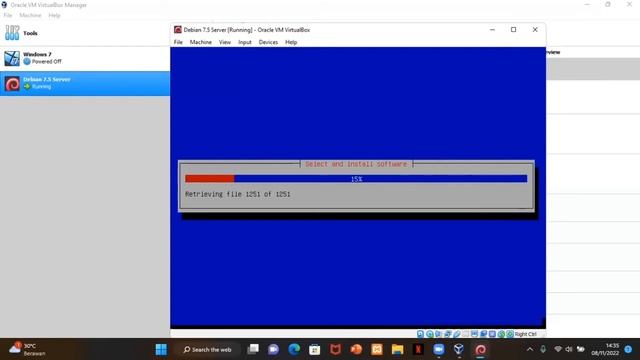This screenshot has height=360, width=640.
Task: Click the display settings status icon
Action: point(474,334)
